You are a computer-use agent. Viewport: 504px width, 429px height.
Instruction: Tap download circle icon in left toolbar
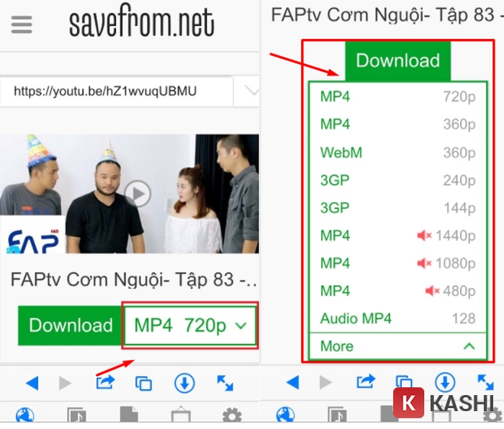coord(184,383)
